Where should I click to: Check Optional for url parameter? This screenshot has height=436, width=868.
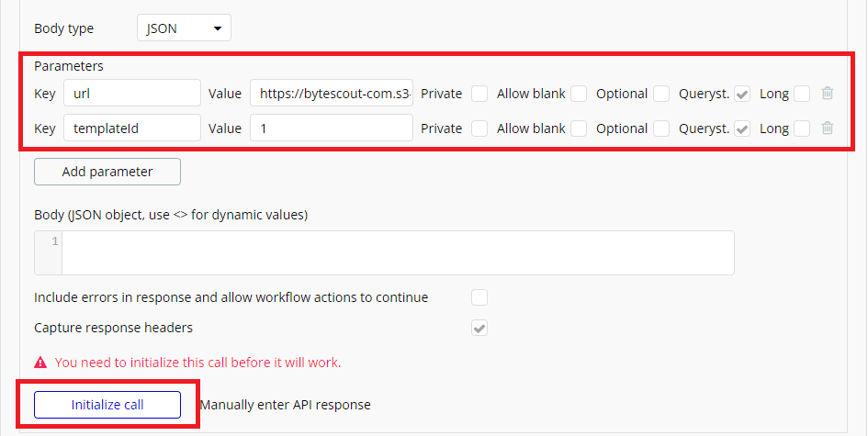(x=661, y=94)
